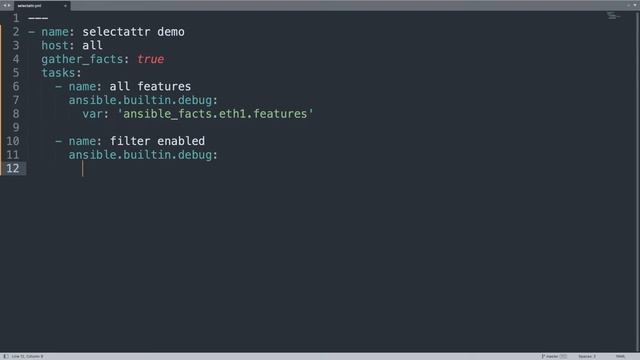
Task: Click the vertical scrollbar of the editor
Action: click(638, 181)
